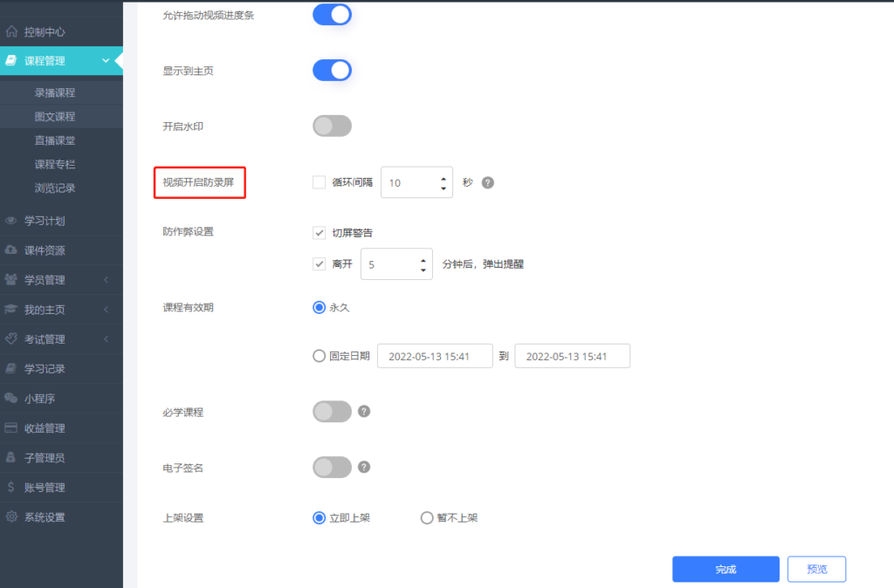Turn off 显示到主页 switch

point(332,70)
